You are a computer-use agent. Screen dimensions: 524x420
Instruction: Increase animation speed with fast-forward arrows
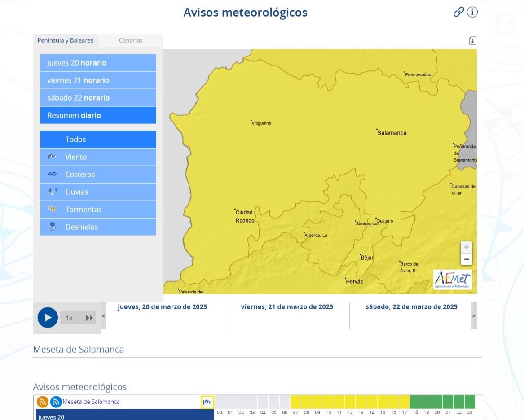[89, 318]
